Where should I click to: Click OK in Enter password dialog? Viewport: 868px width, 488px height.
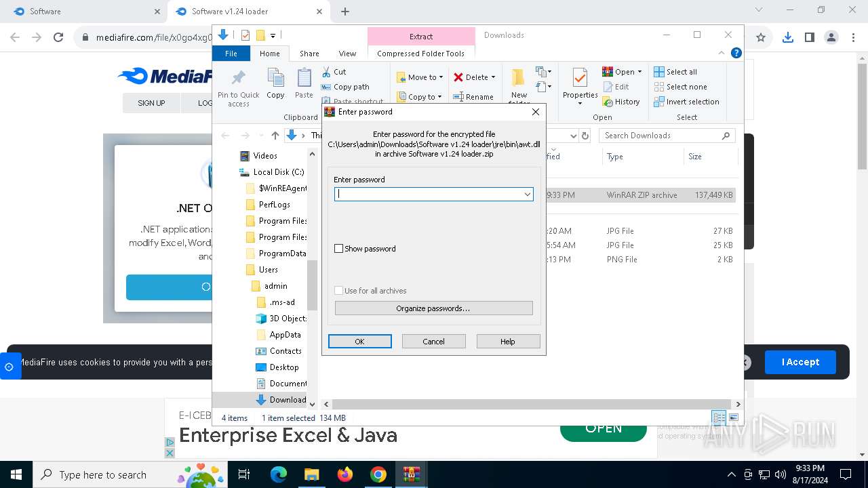tap(360, 342)
